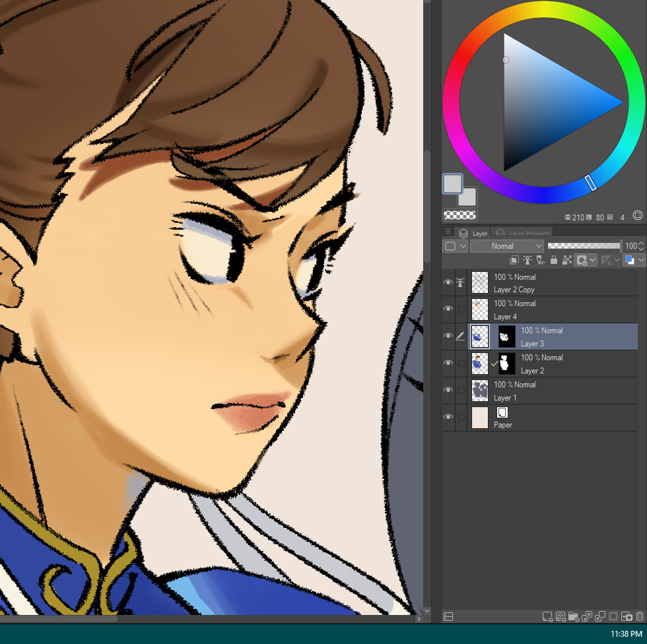The width and height of the screenshot is (647, 644).
Task: Set as reference layer lighthouse icon
Action: 528,260
